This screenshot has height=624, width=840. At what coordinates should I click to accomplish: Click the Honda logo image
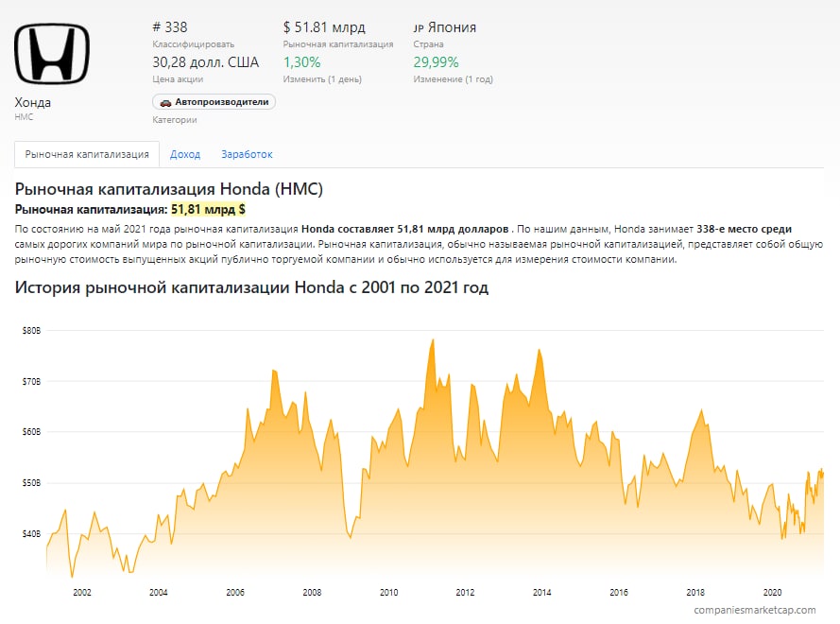click(x=51, y=54)
